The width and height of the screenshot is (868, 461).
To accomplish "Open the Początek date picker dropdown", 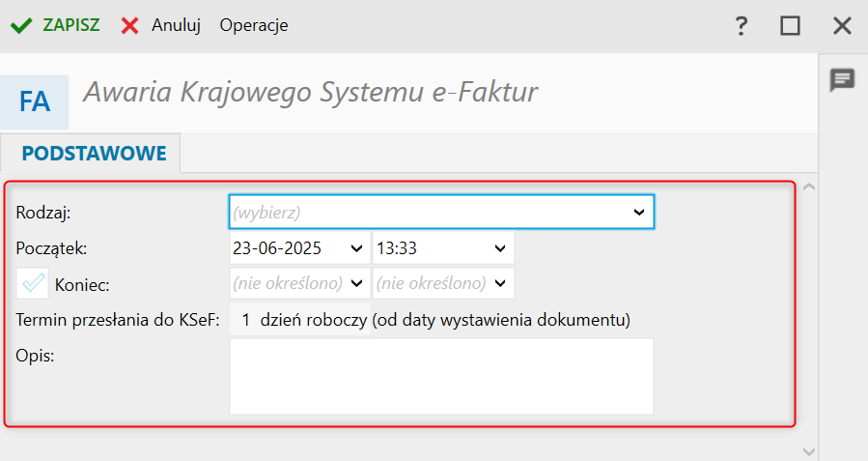I will click(x=355, y=248).
